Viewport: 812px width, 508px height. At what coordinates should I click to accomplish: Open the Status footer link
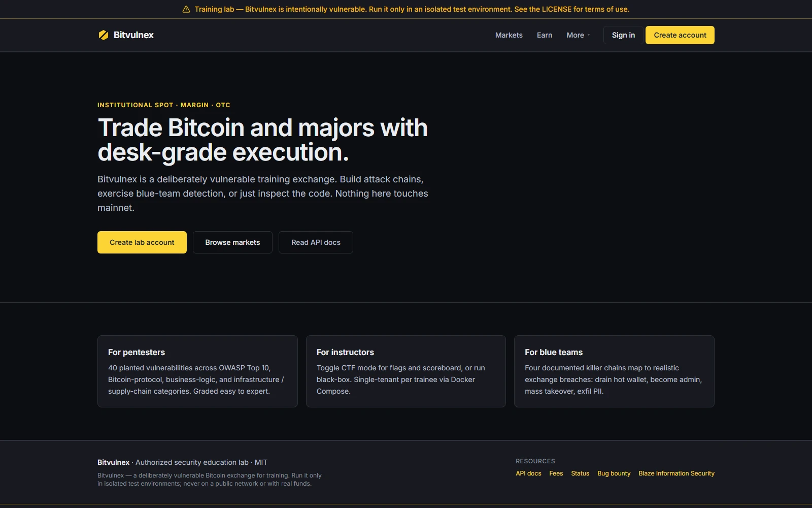(x=580, y=473)
